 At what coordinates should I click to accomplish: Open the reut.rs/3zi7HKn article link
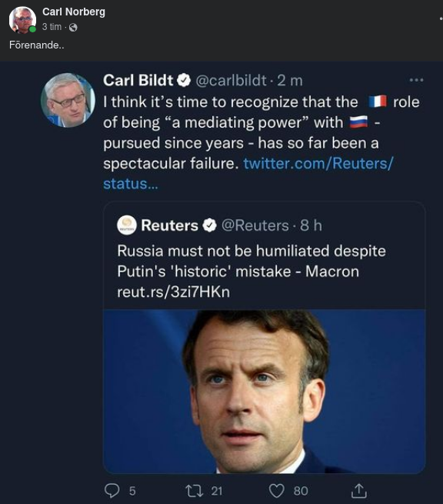coord(174,292)
